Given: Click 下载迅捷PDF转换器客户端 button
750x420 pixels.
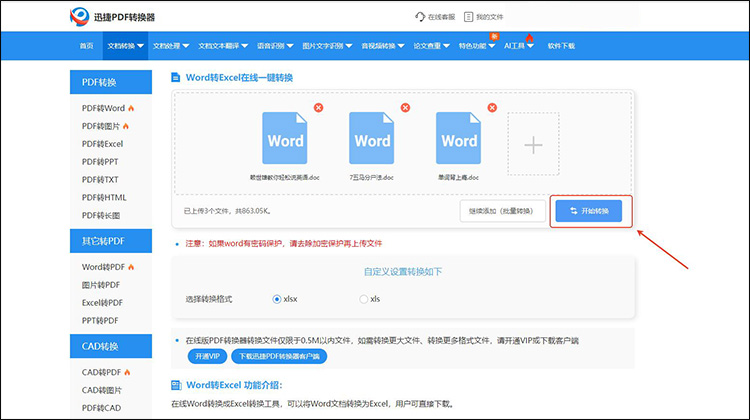Looking at the screenshot, I should (x=279, y=356).
